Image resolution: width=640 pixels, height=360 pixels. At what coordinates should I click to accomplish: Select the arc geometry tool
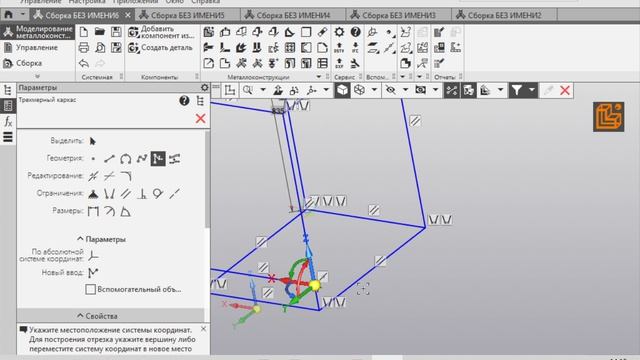126,158
